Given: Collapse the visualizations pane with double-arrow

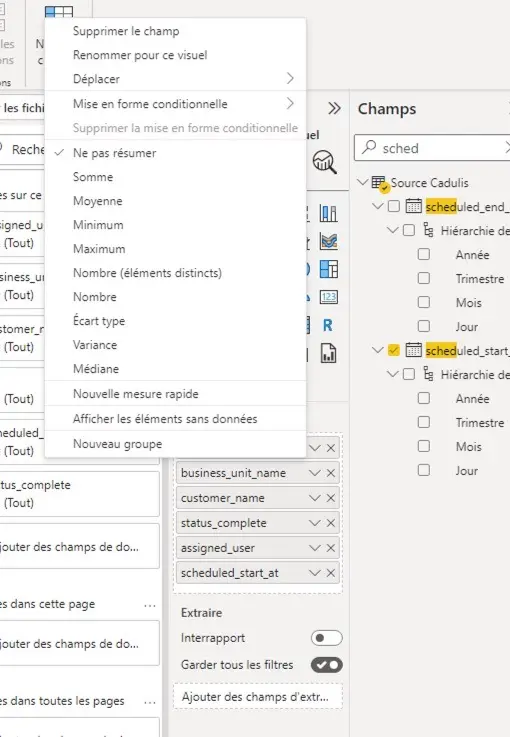Looking at the screenshot, I should point(334,109).
